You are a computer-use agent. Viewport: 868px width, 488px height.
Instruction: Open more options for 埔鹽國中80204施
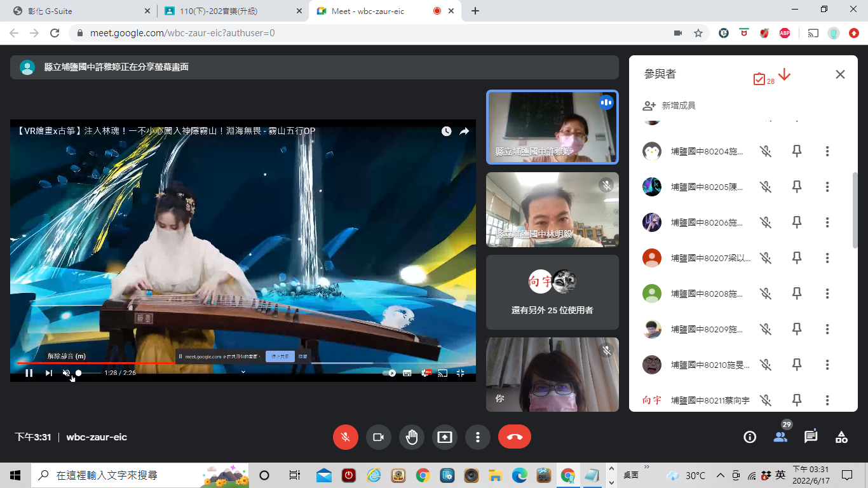pyautogui.click(x=827, y=151)
